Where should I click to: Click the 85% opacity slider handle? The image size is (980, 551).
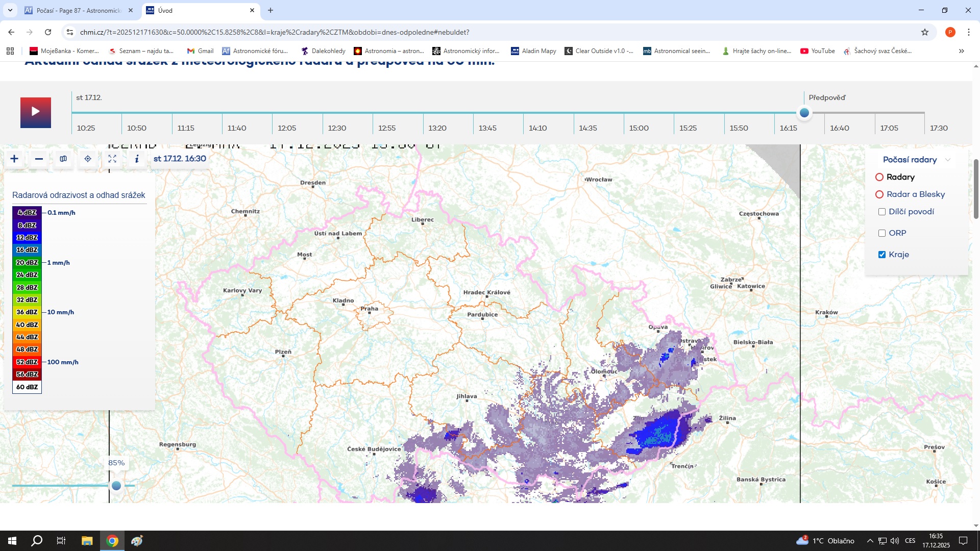click(116, 486)
